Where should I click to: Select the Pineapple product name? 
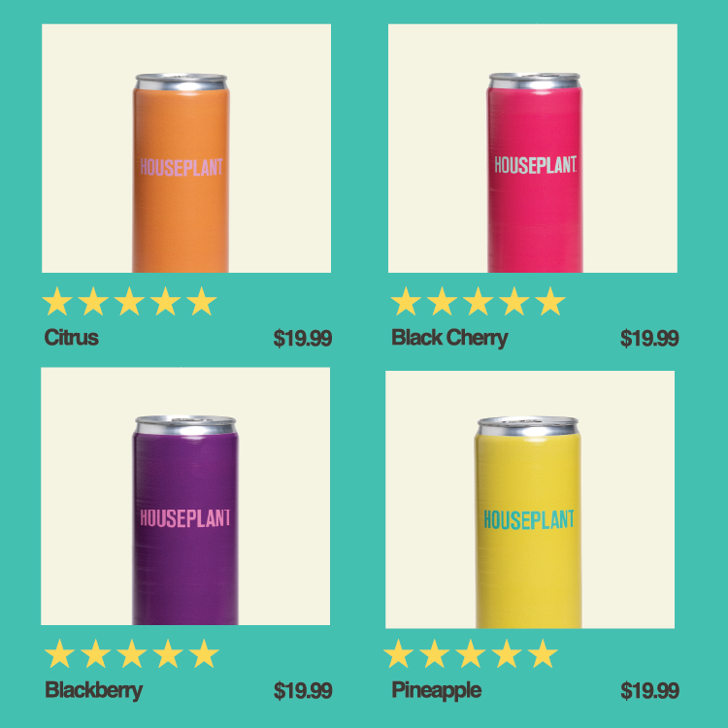437,690
